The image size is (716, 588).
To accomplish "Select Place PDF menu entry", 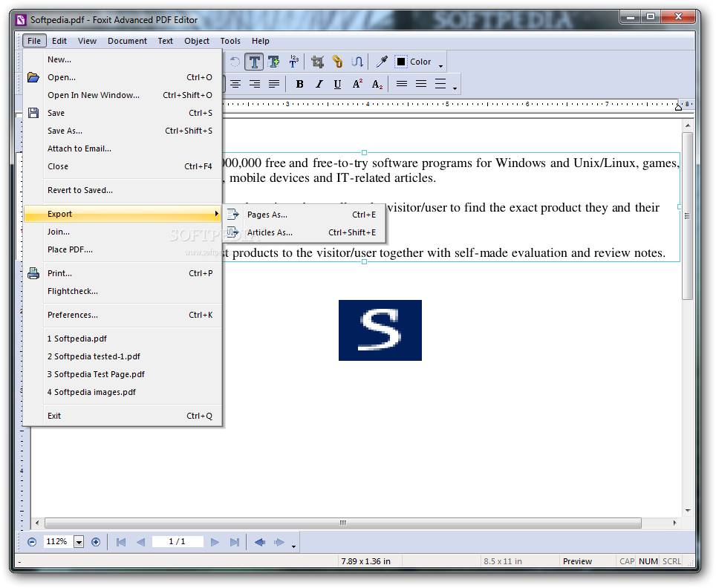I will pos(122,249).
